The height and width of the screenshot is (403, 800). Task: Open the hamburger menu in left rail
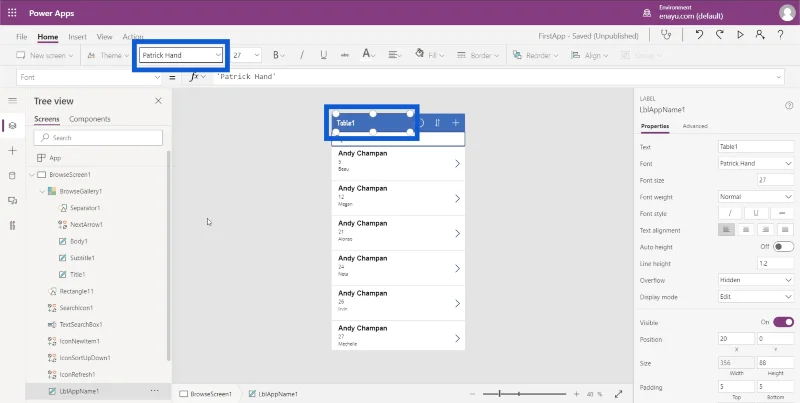12,100
